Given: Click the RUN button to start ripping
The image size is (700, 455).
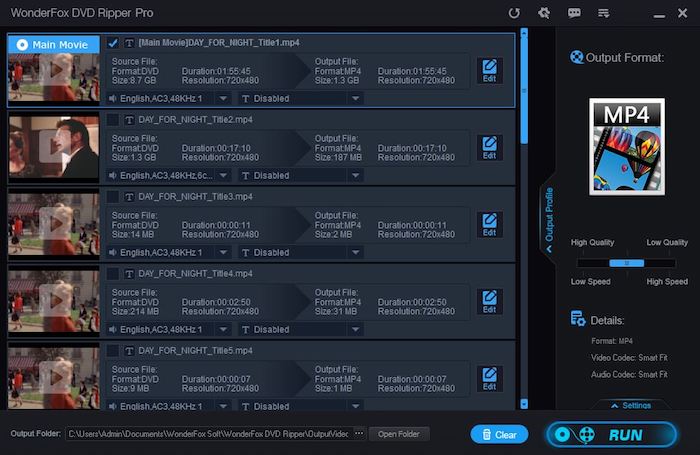Looking at the screenshot, I should pos(611,434).
